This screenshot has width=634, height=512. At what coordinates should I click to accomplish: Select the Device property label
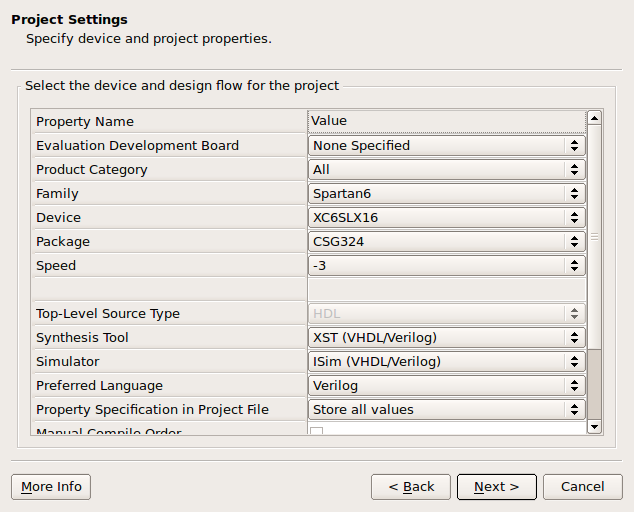click(59, 218)
